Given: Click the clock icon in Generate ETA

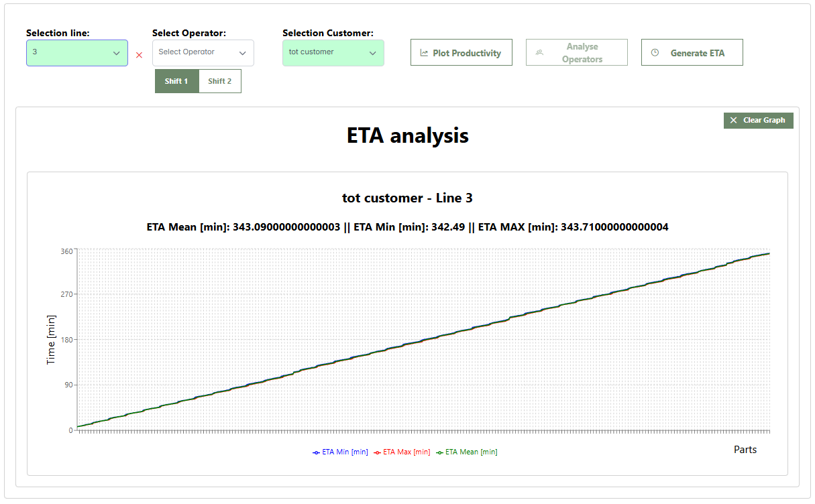Looking at the screenshot, I should (x=655, y=53).
